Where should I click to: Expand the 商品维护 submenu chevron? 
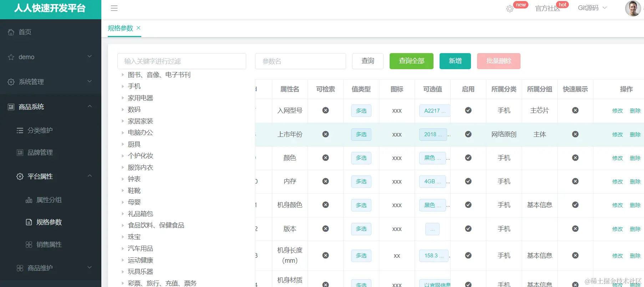point(90,267)
